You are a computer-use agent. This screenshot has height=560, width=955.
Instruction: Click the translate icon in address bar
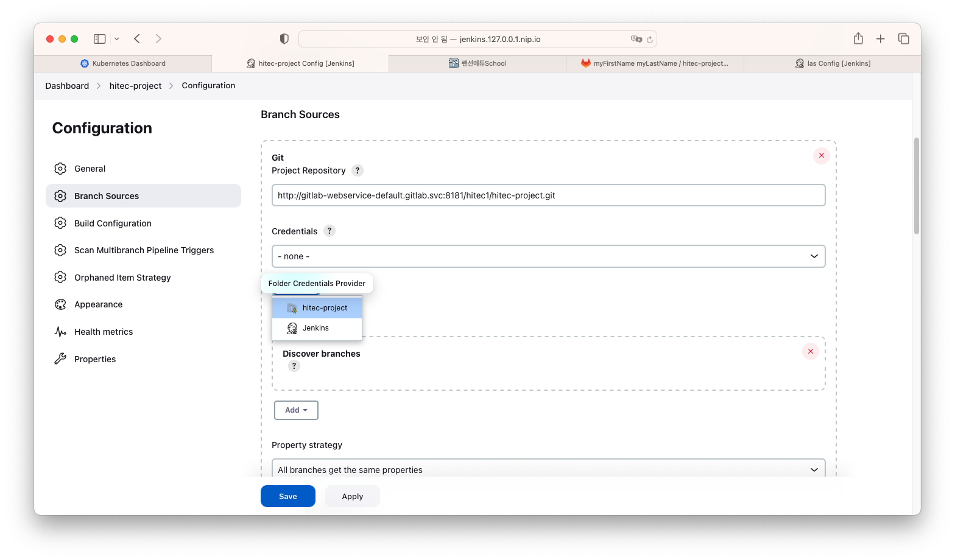click(636, 39)
